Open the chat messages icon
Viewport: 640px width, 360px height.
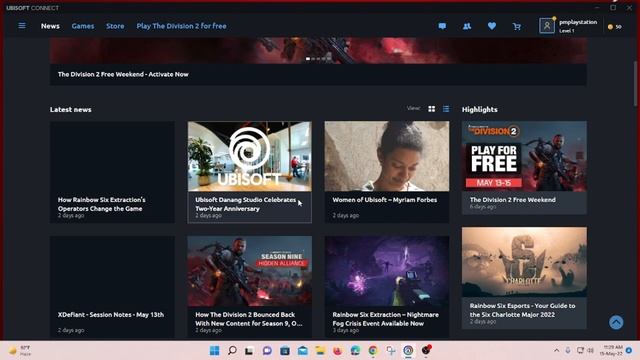tap(442, 26)
